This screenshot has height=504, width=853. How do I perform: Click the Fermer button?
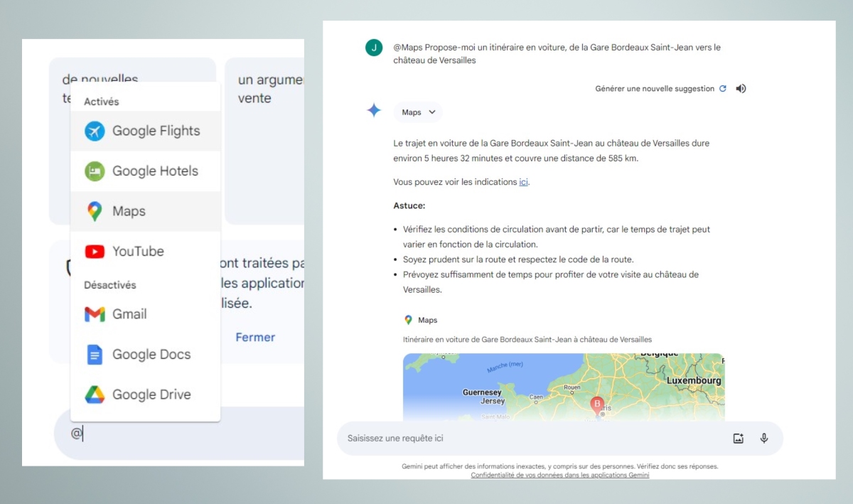[255, 337]
